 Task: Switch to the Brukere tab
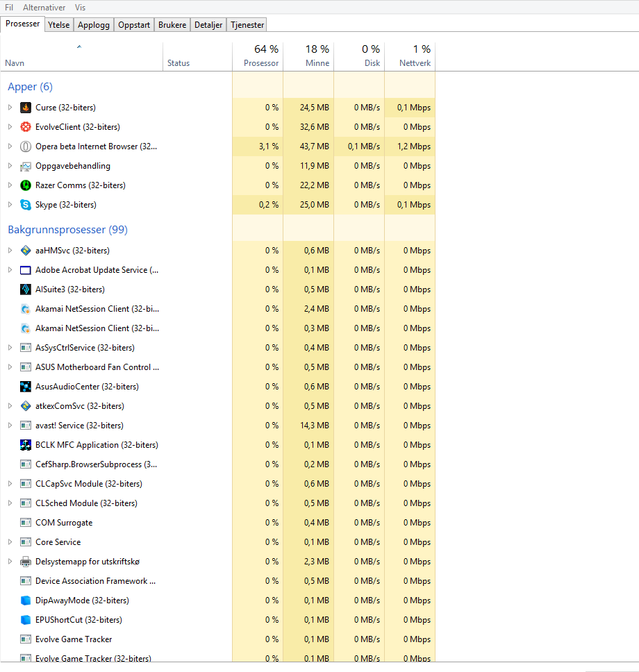[172, 25]
